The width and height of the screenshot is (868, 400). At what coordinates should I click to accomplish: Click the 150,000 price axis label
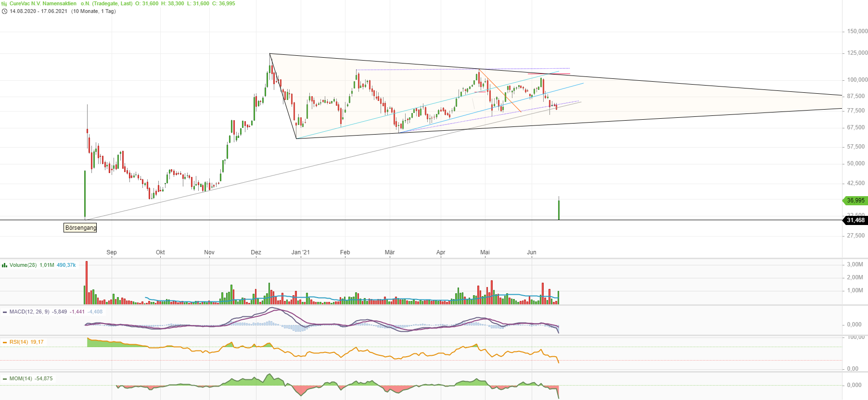857,31
